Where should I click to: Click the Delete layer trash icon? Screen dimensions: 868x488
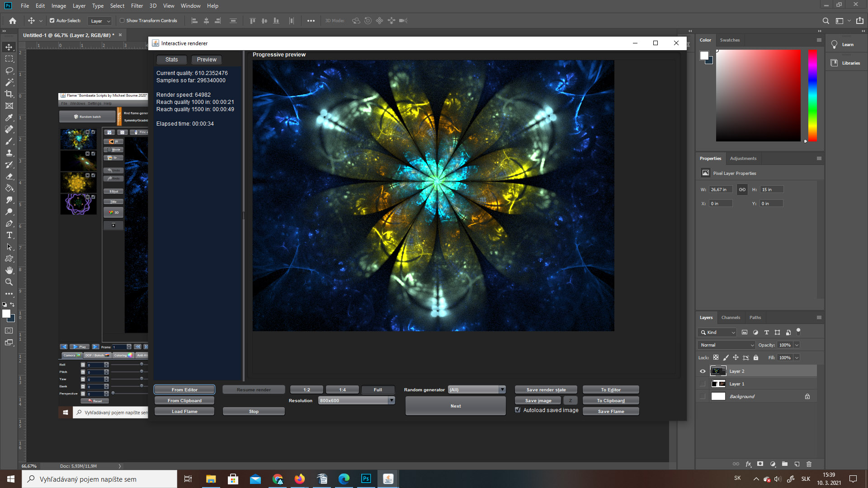(x=809, y=464)
